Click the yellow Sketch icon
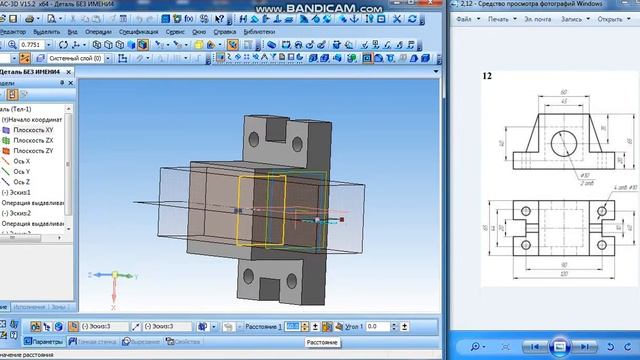Image resolution: width=640 pixels, height=360 pixels. (198, 44)
